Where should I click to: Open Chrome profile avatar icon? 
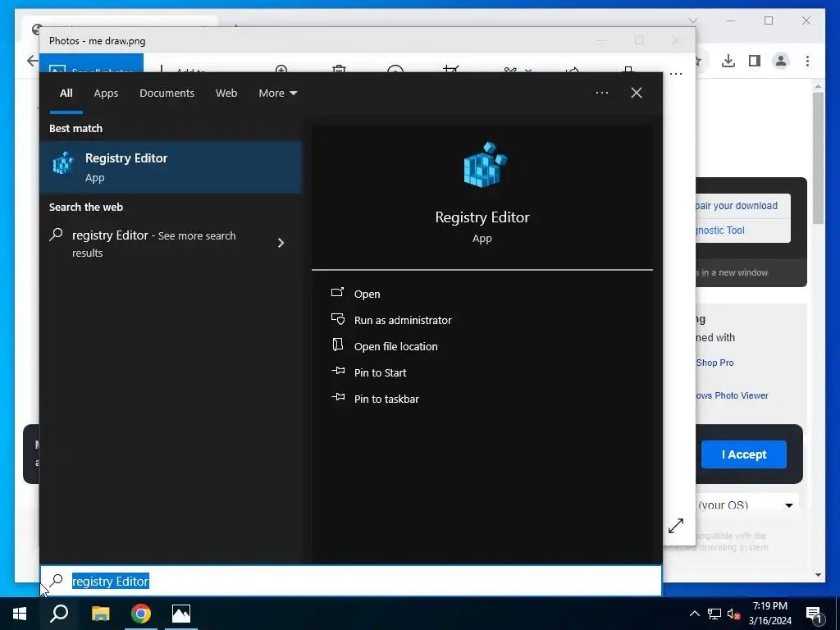point(781,61)
